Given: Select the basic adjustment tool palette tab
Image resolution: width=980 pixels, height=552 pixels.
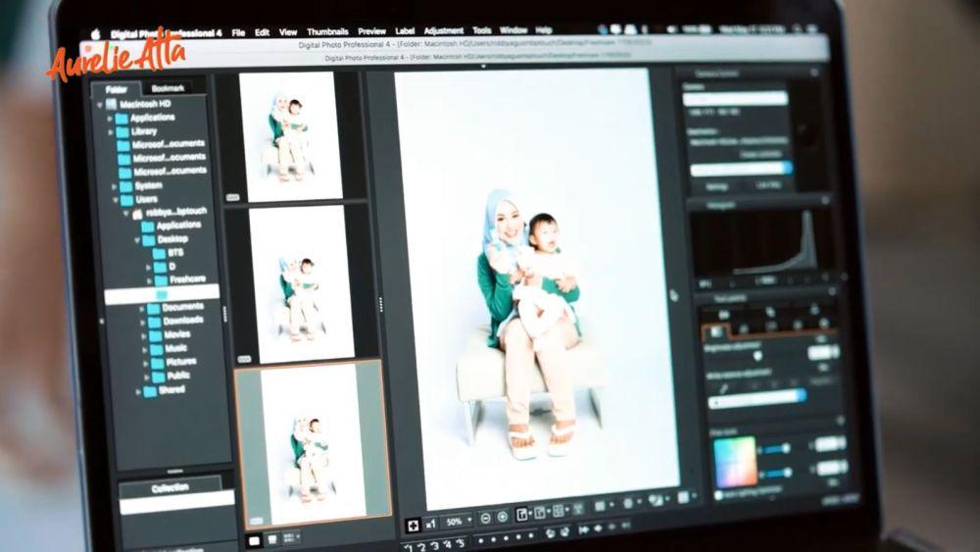Looking at the screenshot, I should pos(717,331).
